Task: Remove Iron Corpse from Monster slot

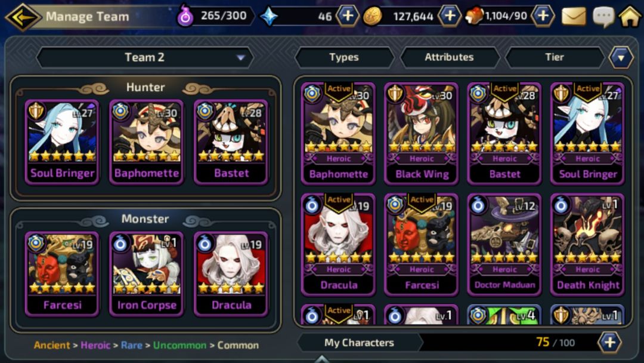Action: pyautogui.click(x=147, y=274)
